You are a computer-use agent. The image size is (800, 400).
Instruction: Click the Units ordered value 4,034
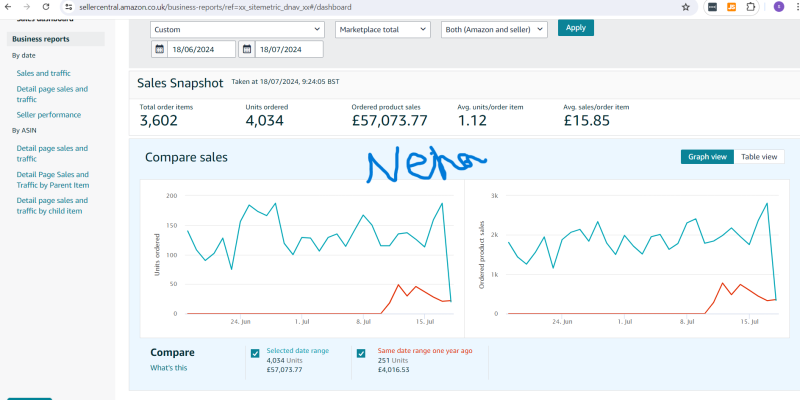click(x=264, y=121)
